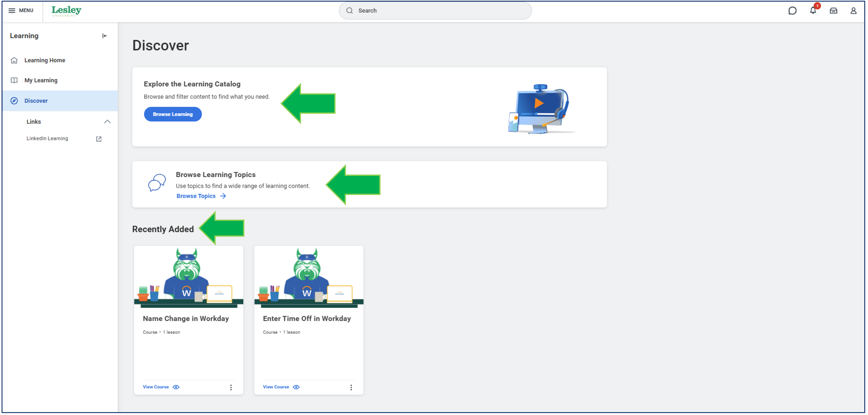
Task: Open more options for Enter Time Off in Workday
Action: coord(351,387)
